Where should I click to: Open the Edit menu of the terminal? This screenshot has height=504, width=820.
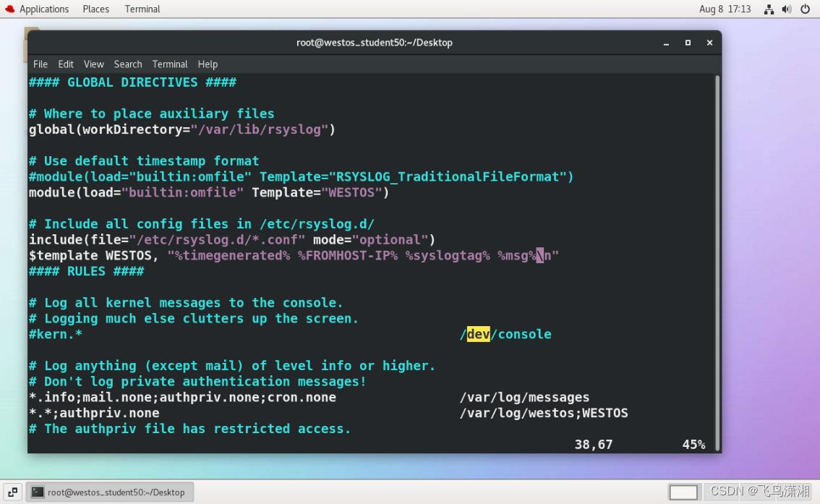coord(65,64)
